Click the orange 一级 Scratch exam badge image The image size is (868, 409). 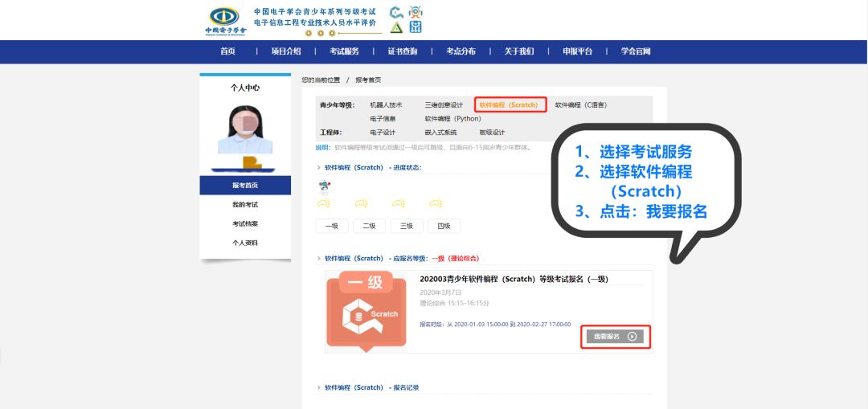(x=366, y=312)
